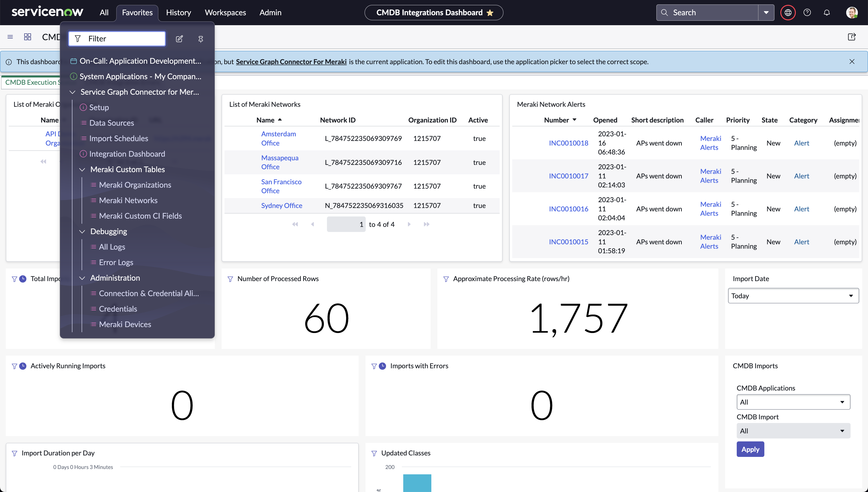Click the pin sidebar icon

click(201, 39)
